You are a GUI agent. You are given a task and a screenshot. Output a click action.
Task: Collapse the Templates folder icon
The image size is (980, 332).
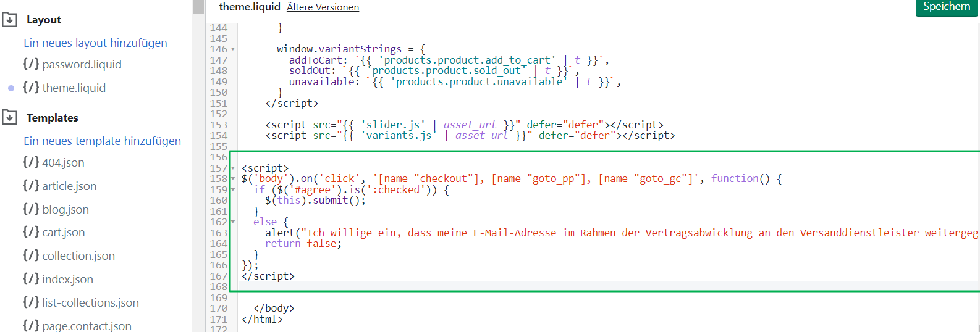pyautogui.click(x=9, y=117)
